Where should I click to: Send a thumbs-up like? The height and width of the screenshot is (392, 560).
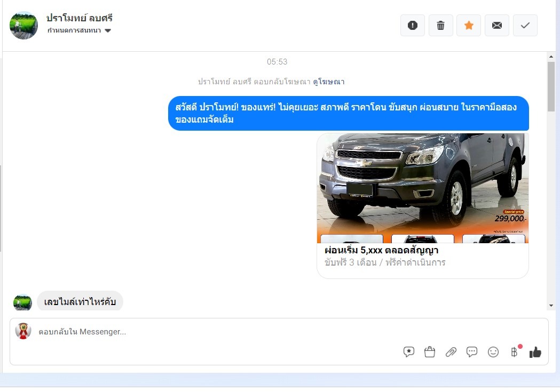pyautogui.click(x=535, y=352)
